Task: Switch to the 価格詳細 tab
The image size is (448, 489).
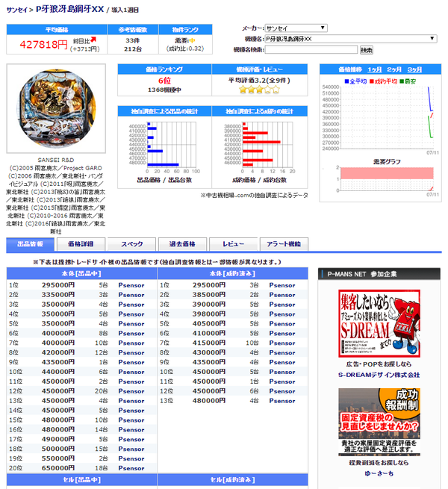Action: [81, 244]
